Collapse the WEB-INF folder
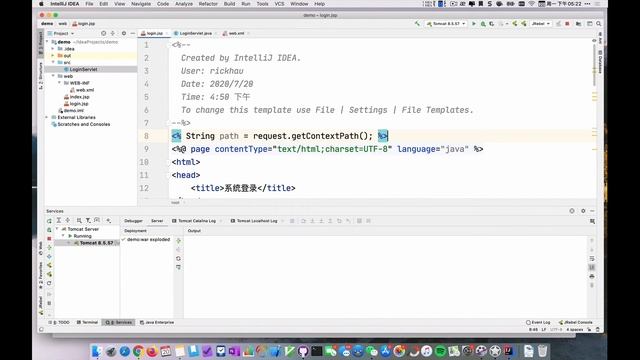The width and height of the screenshot is (640, 360). coord(59,83)
